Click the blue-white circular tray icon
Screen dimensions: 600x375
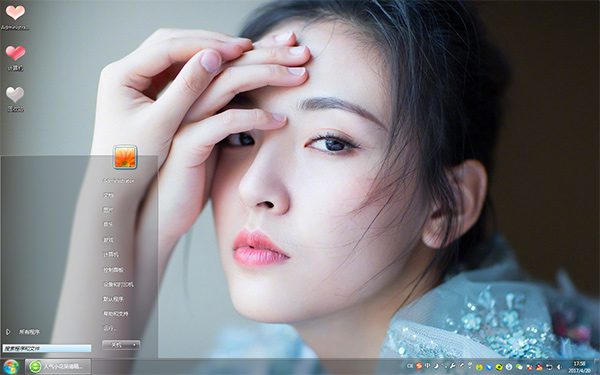509,367
